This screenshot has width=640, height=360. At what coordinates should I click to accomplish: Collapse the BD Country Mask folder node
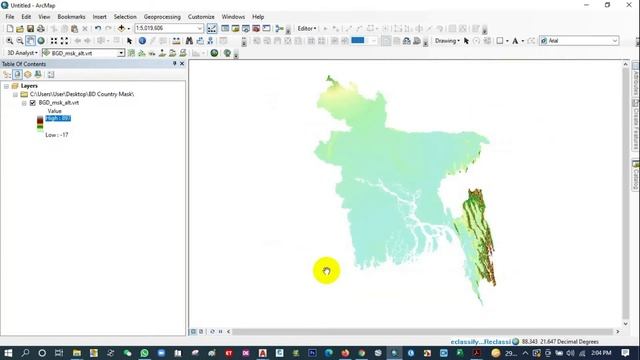point(16,94)
